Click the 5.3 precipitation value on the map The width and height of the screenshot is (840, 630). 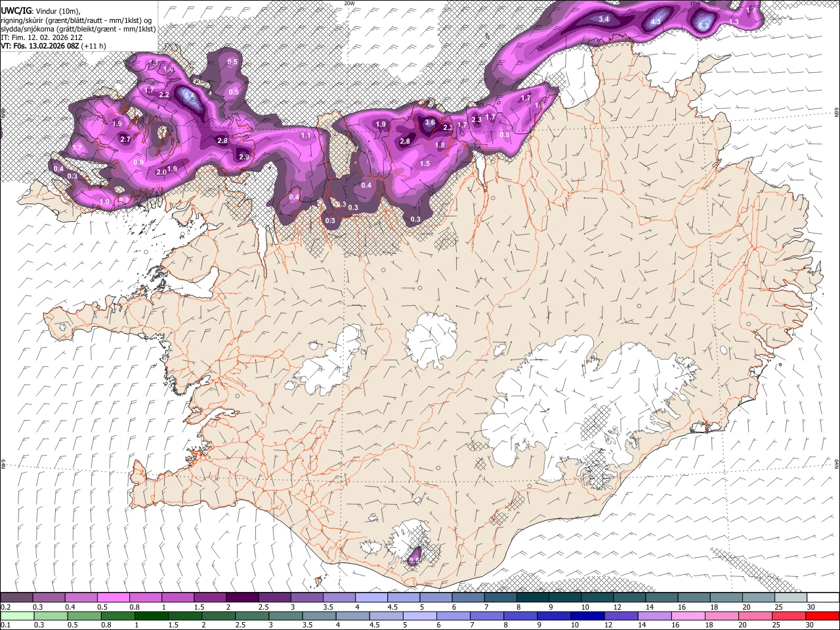[x=703, y=26]
